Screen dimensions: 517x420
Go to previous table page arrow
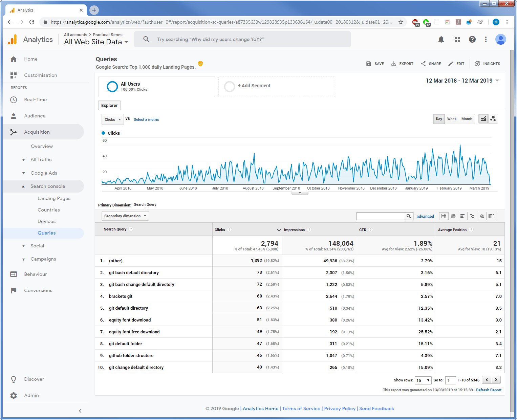[x=487, y=380]
